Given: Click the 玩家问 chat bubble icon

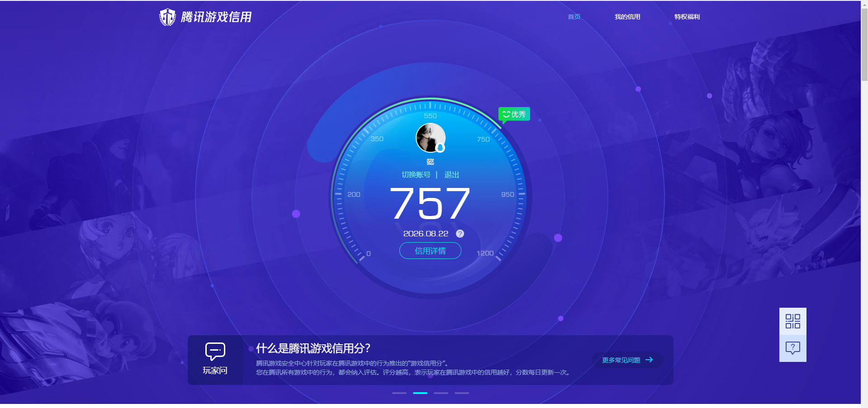Looking at the screenshot, I should pos(215,351).
